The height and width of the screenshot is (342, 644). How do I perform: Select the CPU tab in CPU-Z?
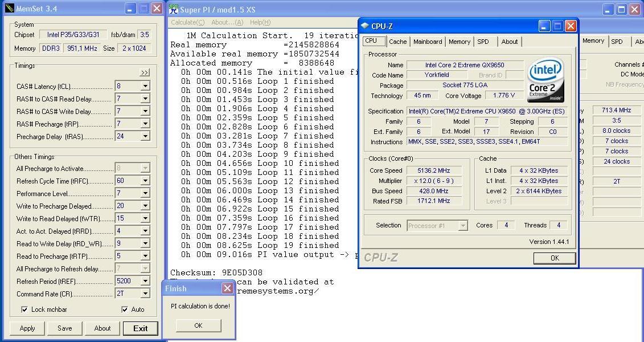point(374,40)
